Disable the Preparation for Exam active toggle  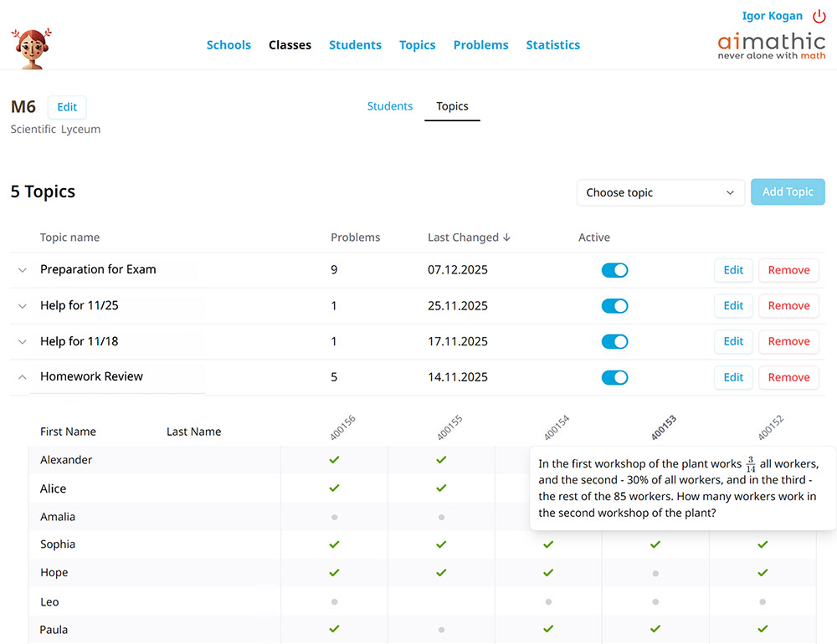tap(614, 270)
